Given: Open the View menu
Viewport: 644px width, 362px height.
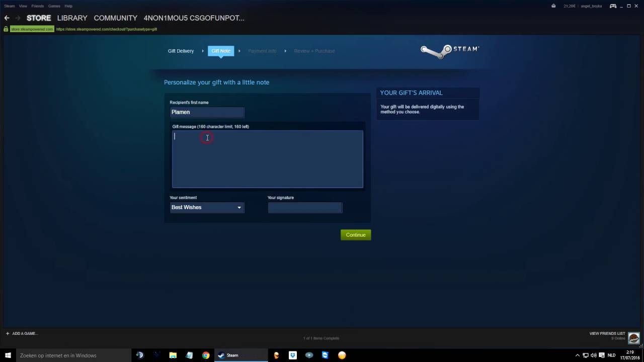Looking at the screenshot, I should [23, 6].
